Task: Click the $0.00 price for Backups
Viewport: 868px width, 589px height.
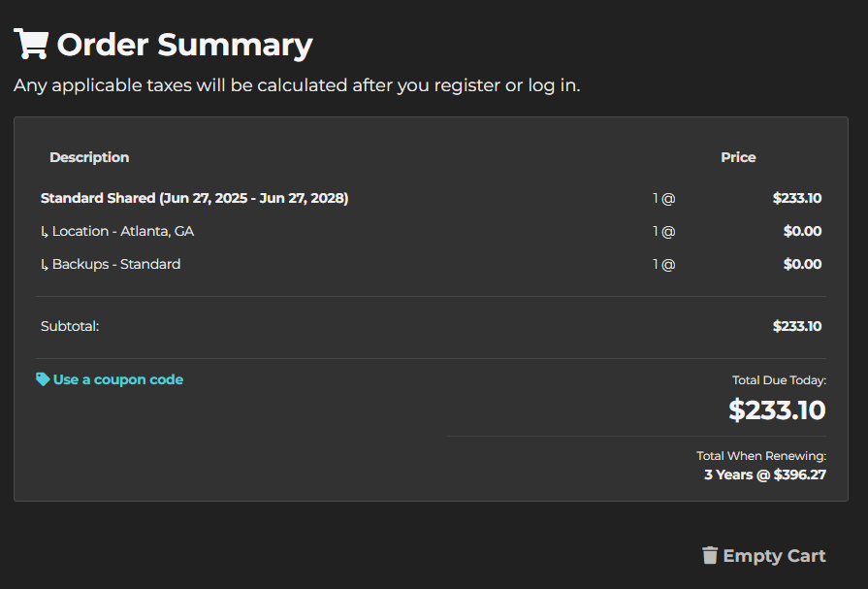Action: 803,264
